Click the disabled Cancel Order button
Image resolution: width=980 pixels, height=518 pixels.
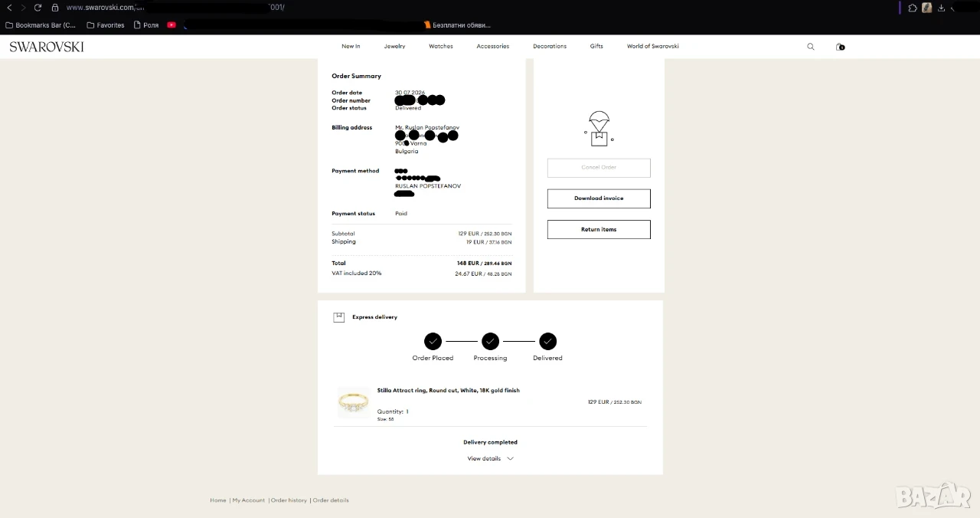click(599, 168)
